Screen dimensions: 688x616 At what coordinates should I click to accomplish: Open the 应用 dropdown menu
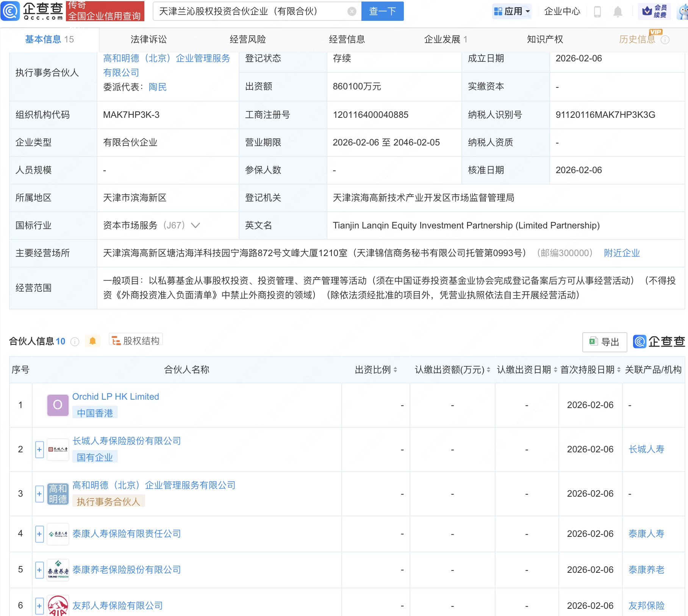pos(512,11)
